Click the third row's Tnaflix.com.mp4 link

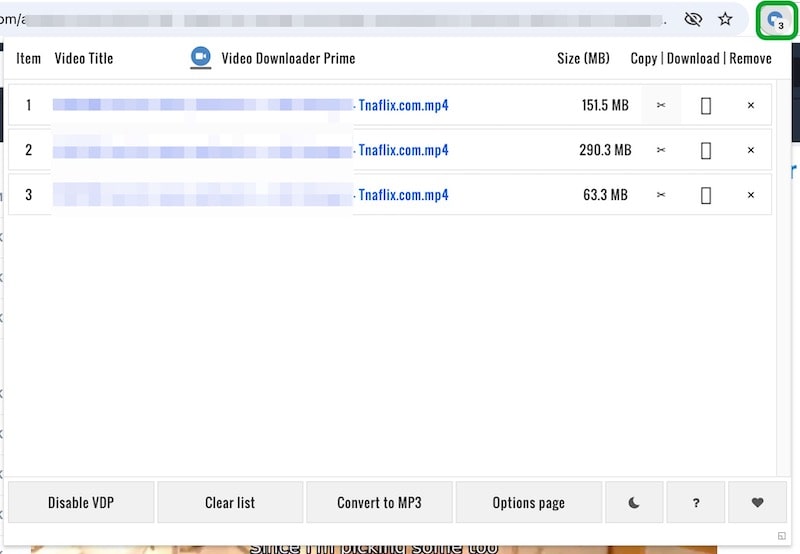[x=403, y=195]
